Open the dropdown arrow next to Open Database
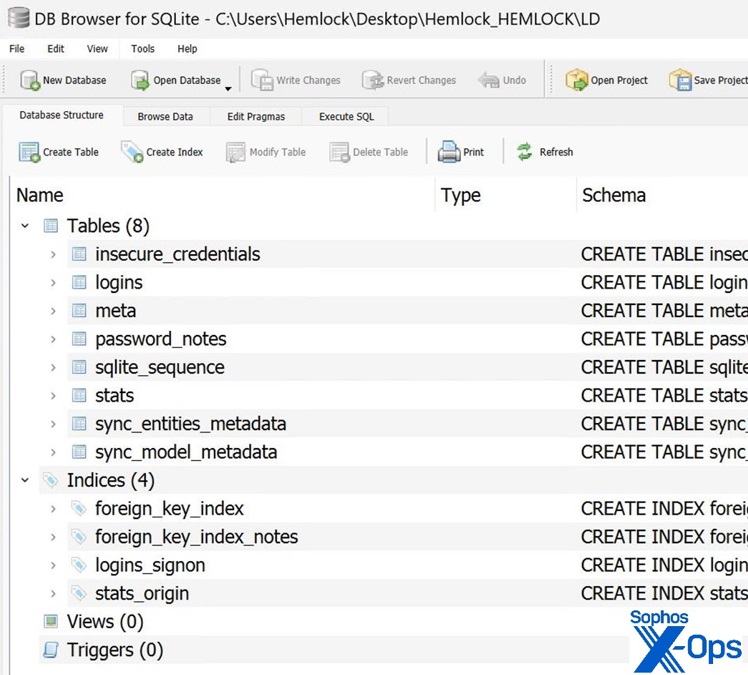Viewport: 748px width, 675px height. (x=228, y=88)
